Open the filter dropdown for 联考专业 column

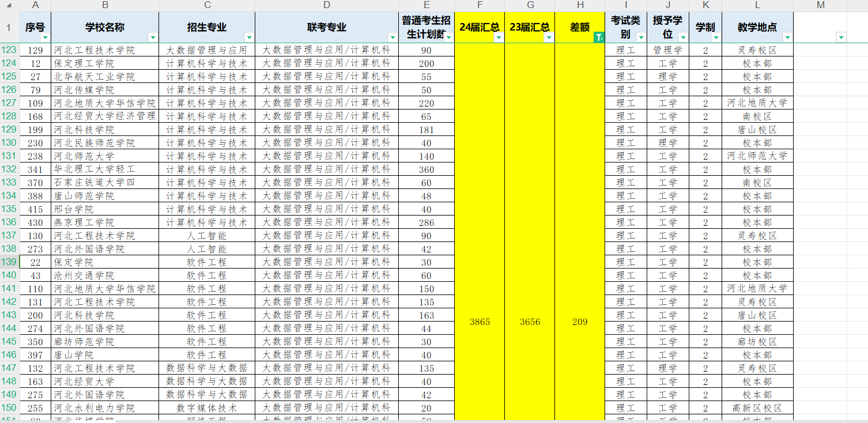point(393,37)
